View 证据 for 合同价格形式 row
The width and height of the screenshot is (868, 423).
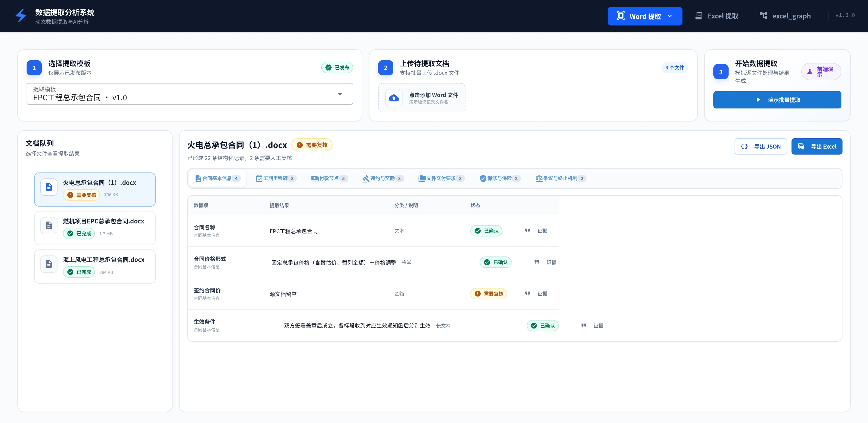coord(545,262)
